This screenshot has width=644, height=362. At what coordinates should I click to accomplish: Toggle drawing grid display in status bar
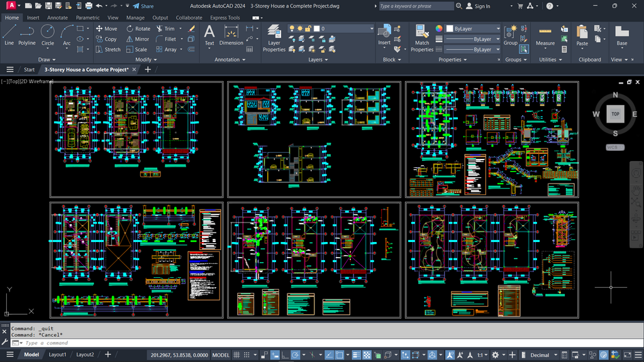[236, 355]
